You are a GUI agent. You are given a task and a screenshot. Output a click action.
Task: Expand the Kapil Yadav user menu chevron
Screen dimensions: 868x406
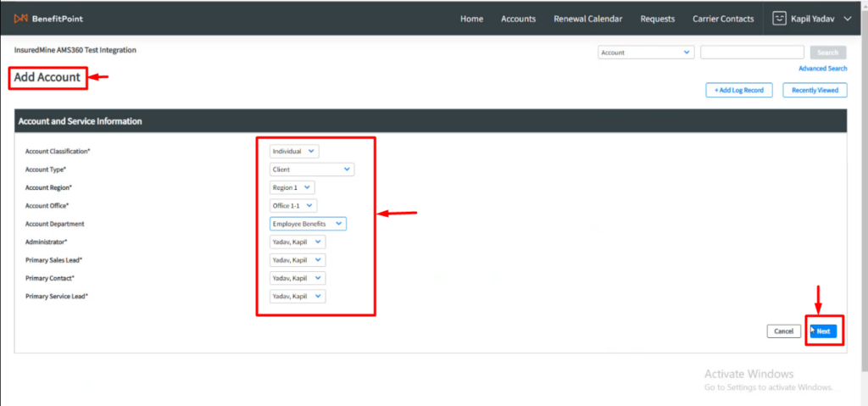(x=847, y=19)
